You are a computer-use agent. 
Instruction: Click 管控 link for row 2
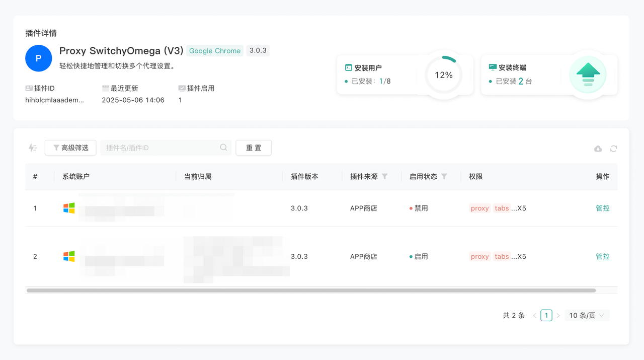coord(602,256)
